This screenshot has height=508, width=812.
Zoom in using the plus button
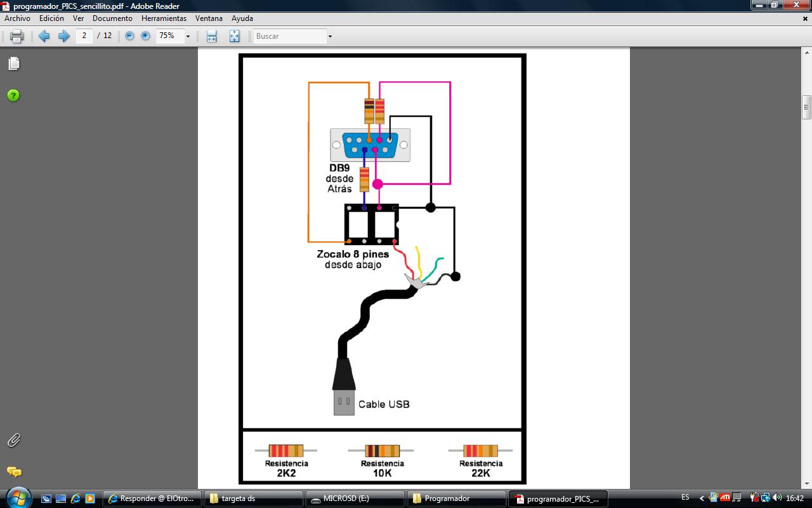coord(145,36)
